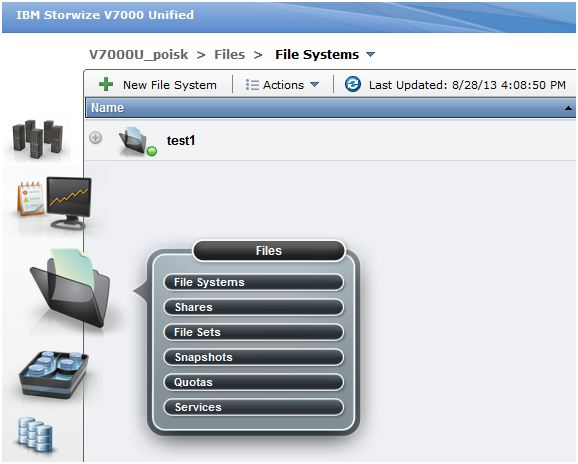This screenshot has width=578, height=464.
Task: Click the Files popup menu title
Action: click(269, 251)
